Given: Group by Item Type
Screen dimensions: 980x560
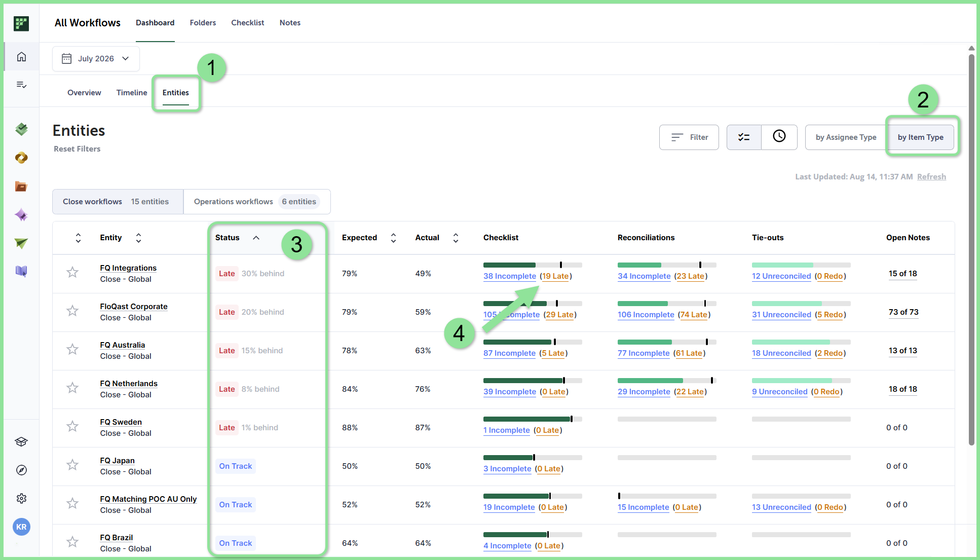Looking at the screenshot, I should pos(921,137).
